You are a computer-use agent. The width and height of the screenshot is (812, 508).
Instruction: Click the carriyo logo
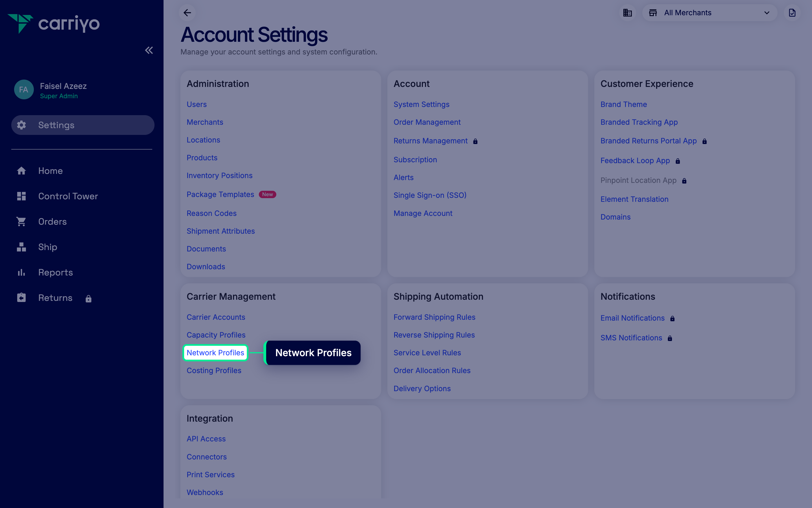[54, 23]
